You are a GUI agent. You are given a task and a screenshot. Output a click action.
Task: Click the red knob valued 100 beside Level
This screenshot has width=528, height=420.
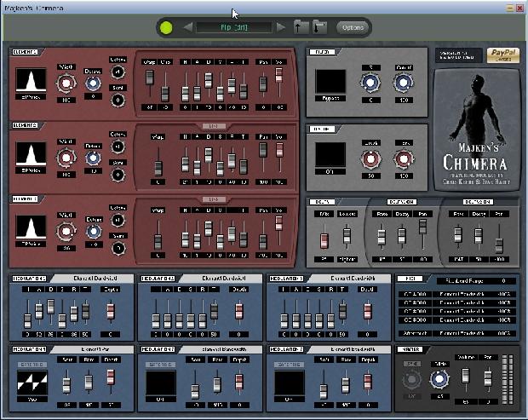404,159
